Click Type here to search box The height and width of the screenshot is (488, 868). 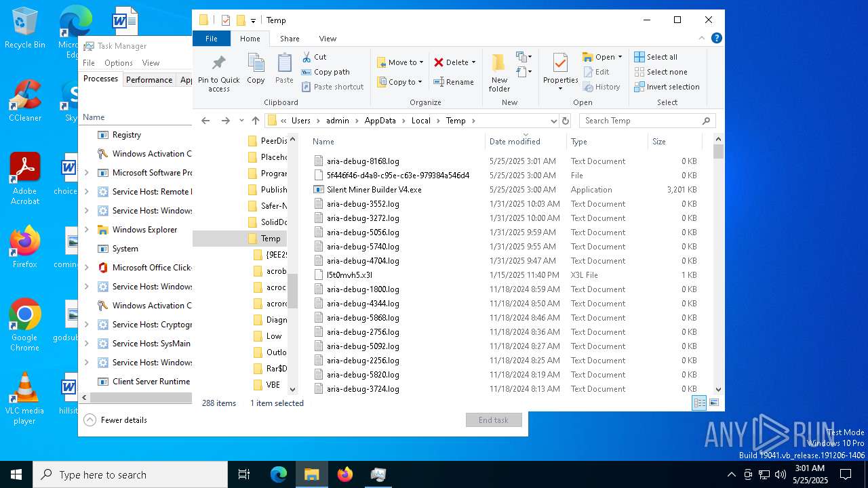[130, 474]
